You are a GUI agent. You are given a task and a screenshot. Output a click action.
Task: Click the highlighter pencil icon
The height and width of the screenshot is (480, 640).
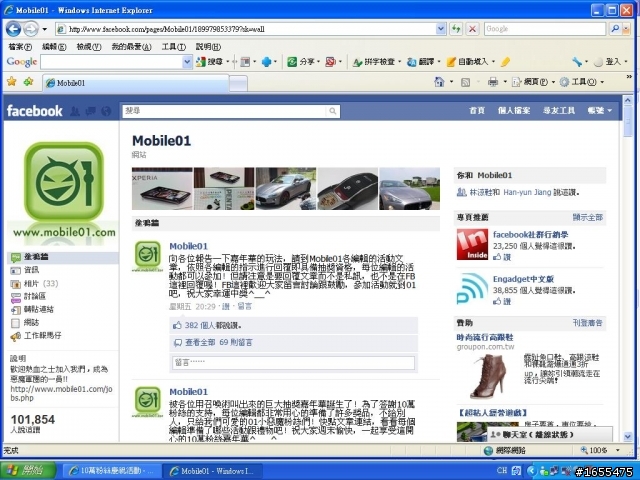[505, 62]
